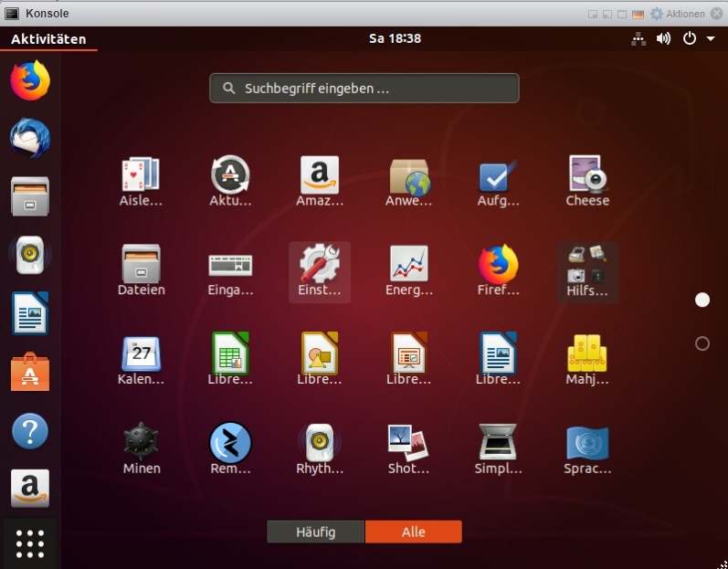Open the Amazon app in the grid

pyautogui.click(x=320, y=182)
